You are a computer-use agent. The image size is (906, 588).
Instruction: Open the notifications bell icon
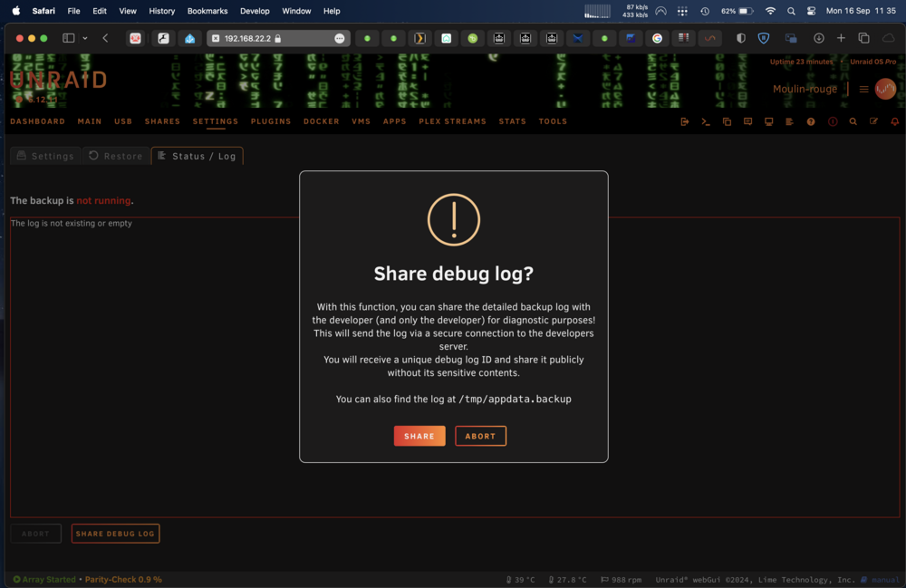click(x=894, y=122)
